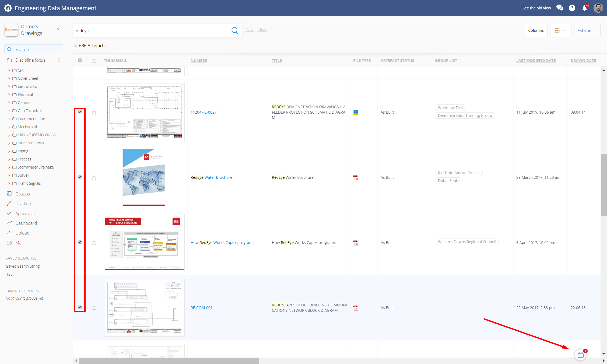This screenshot has height=364, width=607.
Task: Click the PDF icon for RedEye Water Brochure
Action: pos(356,177)
